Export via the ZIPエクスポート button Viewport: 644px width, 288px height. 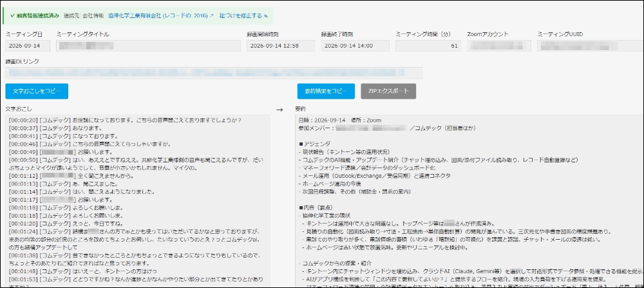coord(388,91)
